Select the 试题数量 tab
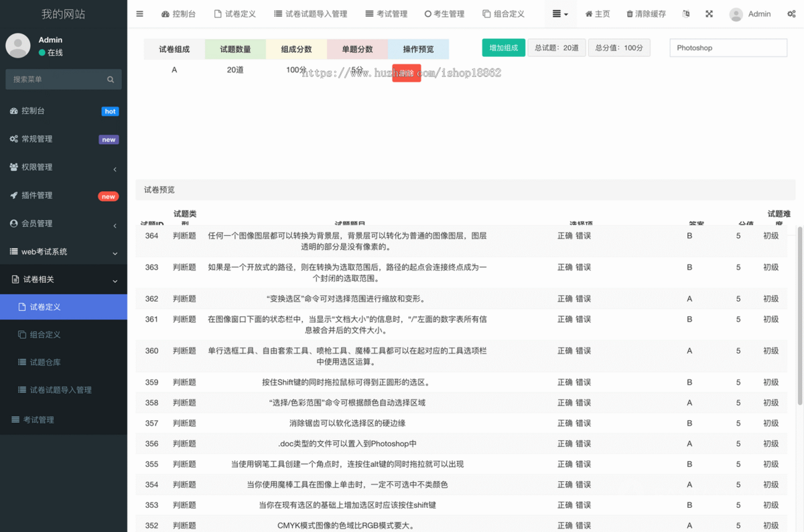The image size is (804, 532). pyautogui.click(x=234, y=48)
